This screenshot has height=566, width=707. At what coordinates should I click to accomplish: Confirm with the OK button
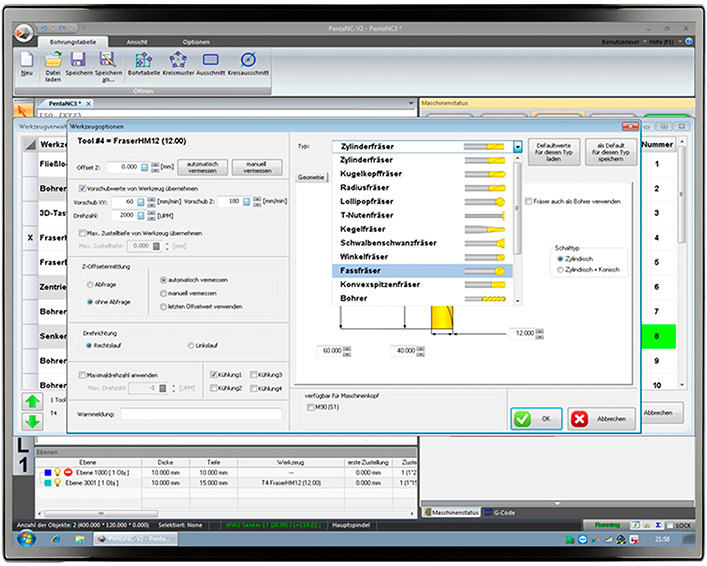[536, 418]
